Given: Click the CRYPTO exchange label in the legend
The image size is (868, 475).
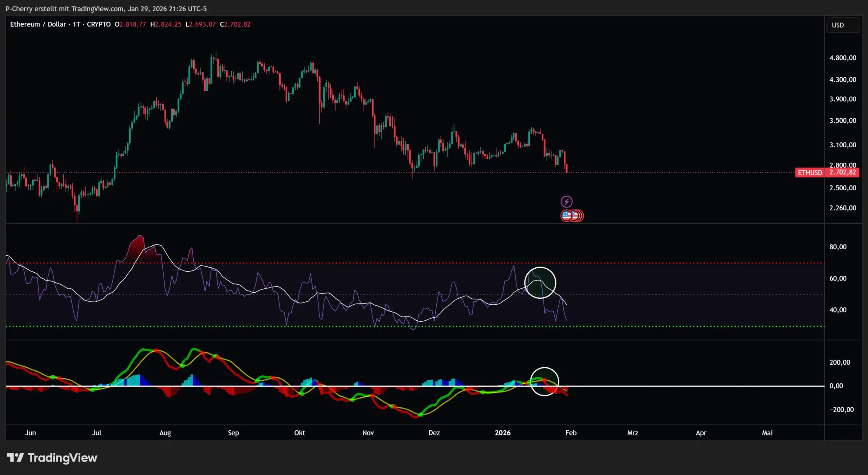Looking at the screenshot, I should pos(99,24).
